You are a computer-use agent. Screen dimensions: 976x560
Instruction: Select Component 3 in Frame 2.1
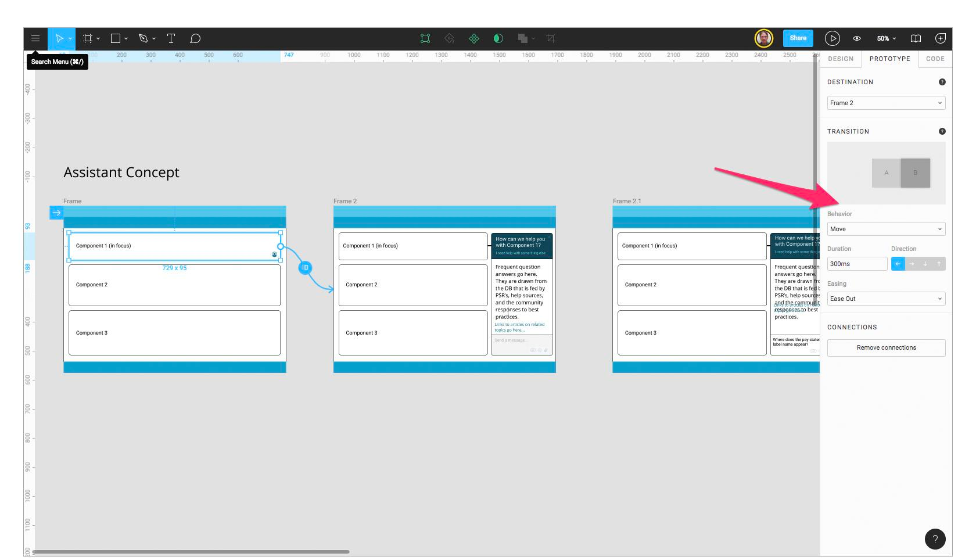692,333
